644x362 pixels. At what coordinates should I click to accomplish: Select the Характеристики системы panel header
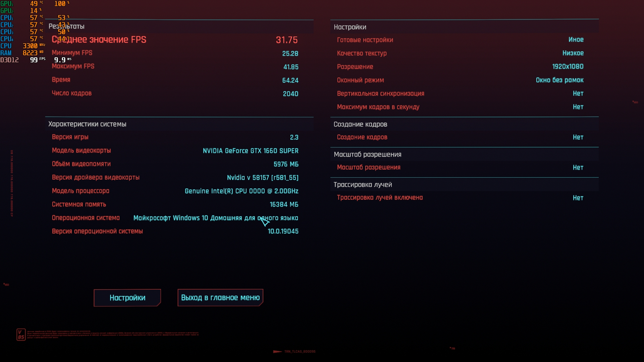click(x=87, y=124)
